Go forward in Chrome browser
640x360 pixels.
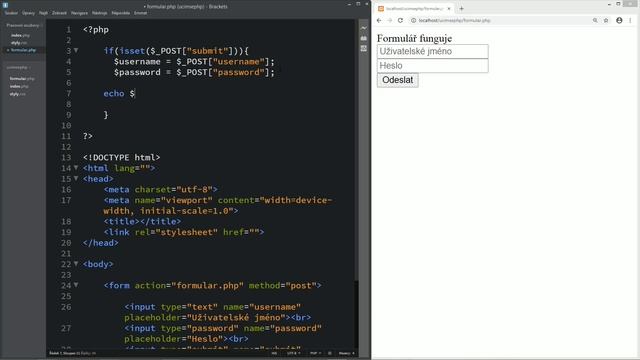point(389,20)
